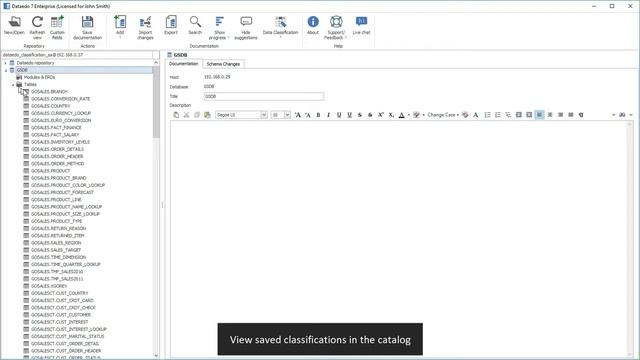Select Modules & ERDs tree item
Image resolution: width=640 pixels, height=360 pixels.
(x=39, y=77)
